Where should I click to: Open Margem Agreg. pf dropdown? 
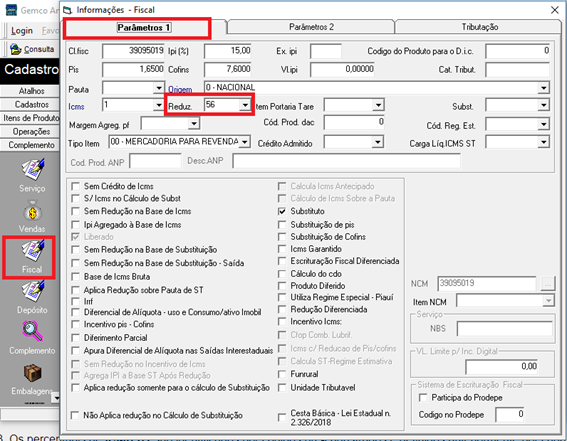(x=194, y=124)
